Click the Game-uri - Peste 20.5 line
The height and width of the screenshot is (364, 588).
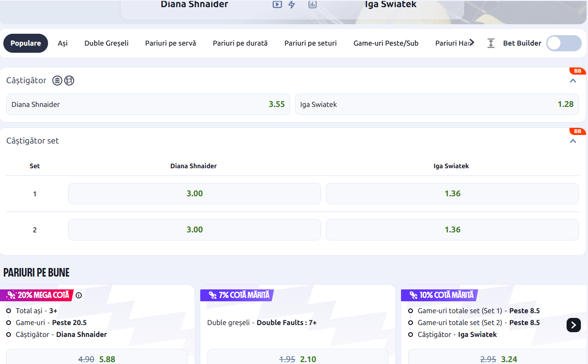pyautogui.click(x=51, y=323)
